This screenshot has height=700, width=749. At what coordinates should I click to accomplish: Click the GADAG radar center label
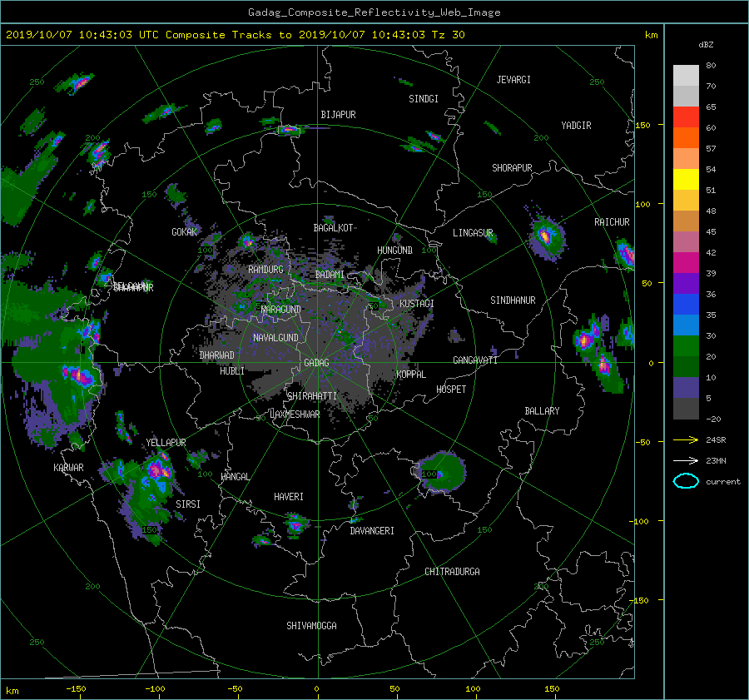[317, 363]
